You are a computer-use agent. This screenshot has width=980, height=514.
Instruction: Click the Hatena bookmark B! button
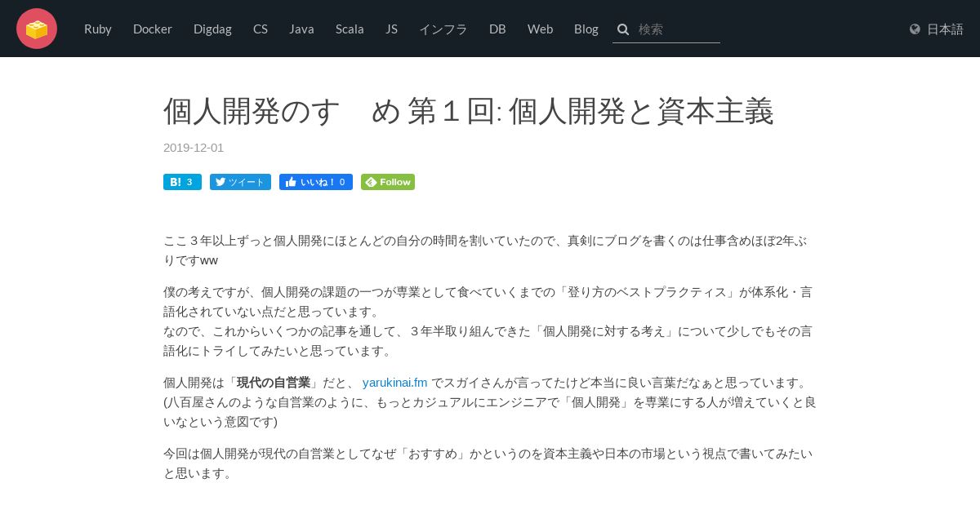tap(181, 182)
